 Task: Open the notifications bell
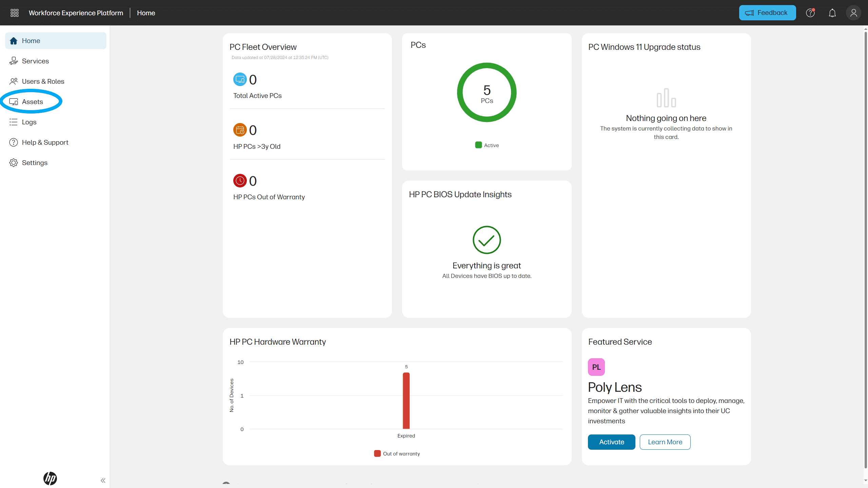tap(832, 13)
